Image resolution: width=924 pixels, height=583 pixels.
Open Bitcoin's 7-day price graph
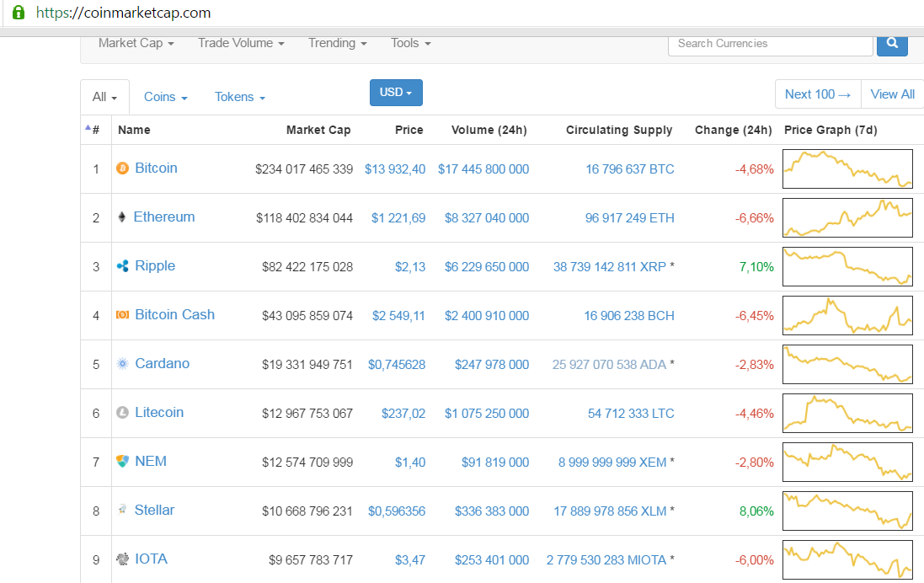847,168
